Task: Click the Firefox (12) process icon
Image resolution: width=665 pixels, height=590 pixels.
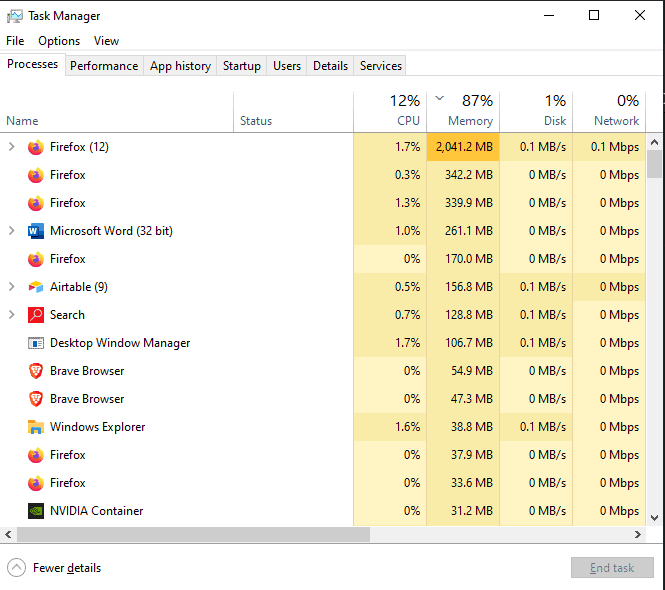Action: click(36, 147)
